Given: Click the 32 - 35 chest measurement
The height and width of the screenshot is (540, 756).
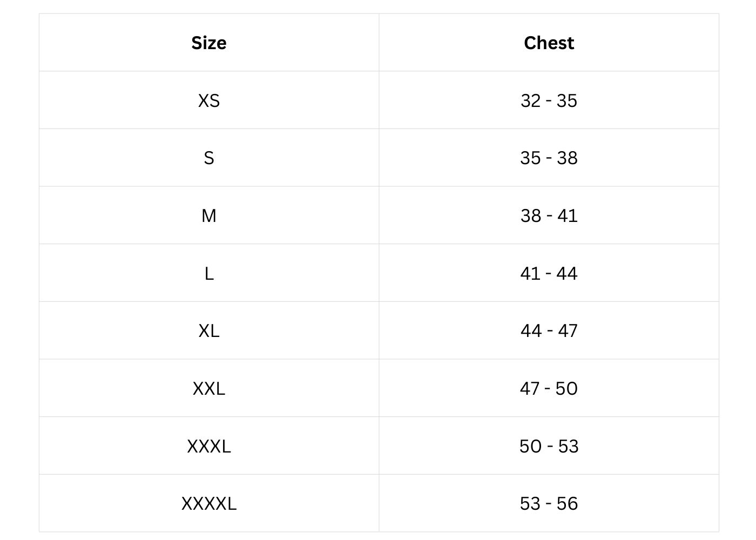Looking at the screenshot, I should point(549,100).
